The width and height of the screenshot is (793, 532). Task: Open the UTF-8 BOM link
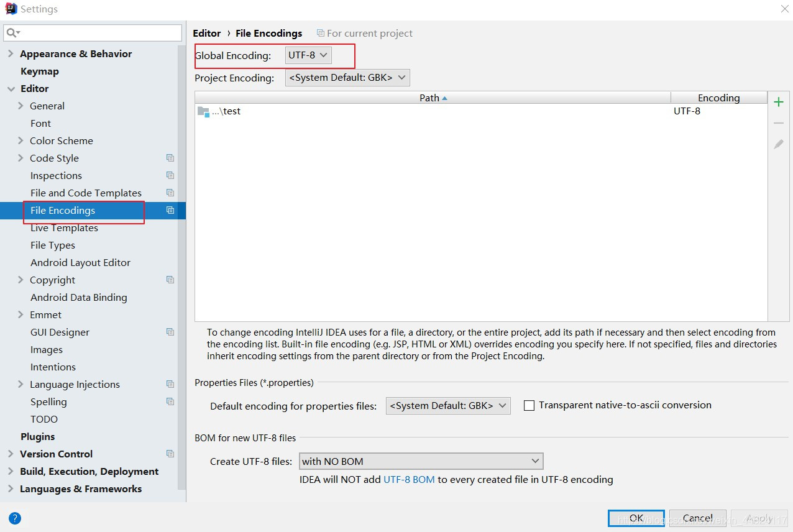tap(409, 479)
